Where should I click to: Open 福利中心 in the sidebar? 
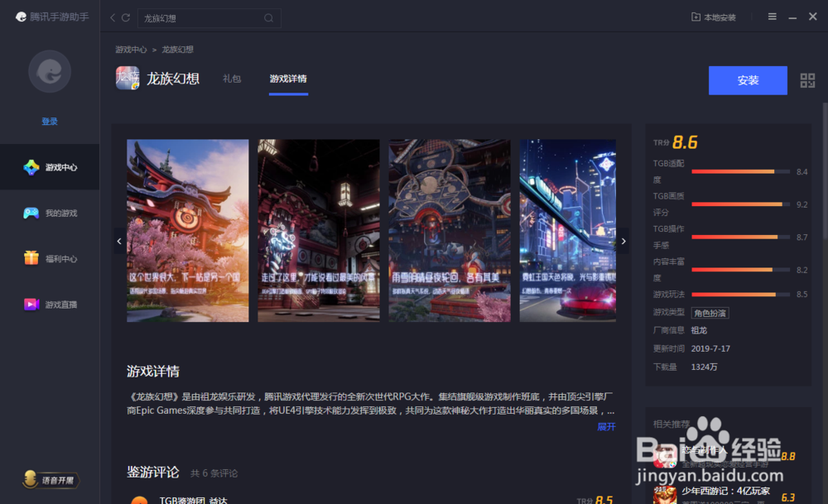(x=50, y=258)
